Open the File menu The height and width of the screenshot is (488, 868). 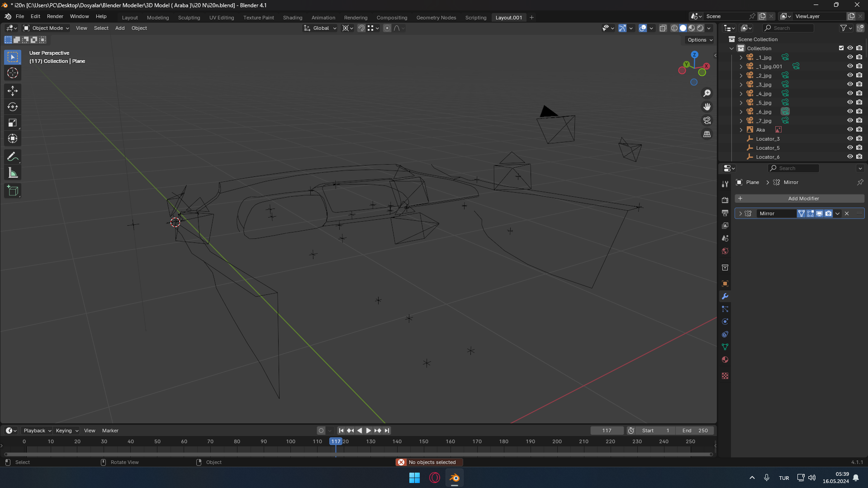20,16
